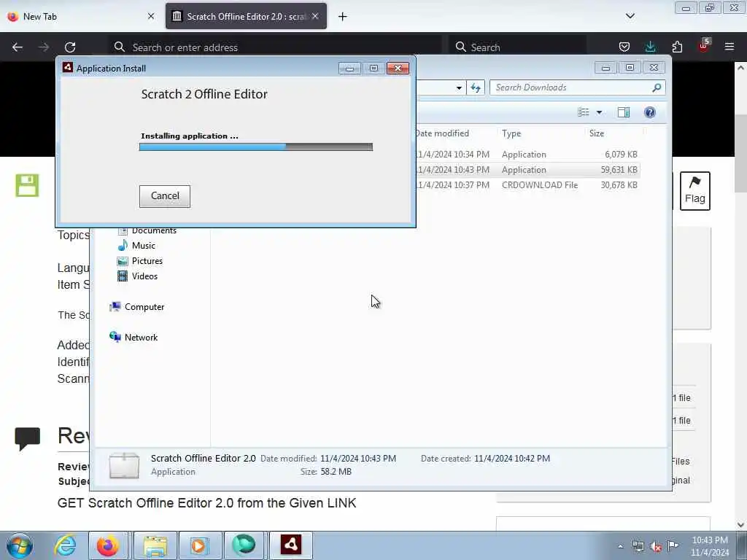Go back in Firefox history
This screenshot has height=560, width=747.
pos(18,47)
